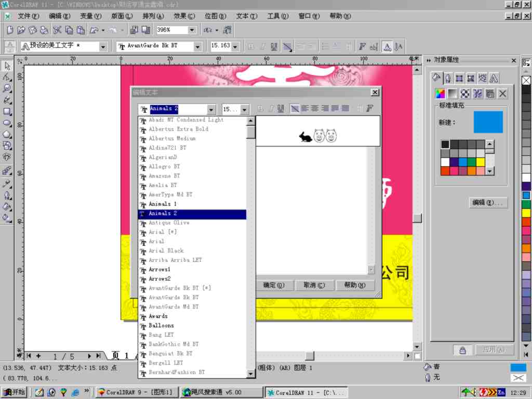This screenshot has height=399, width=532.
Task: Pick the yellow swatch in the docker color grid
Action: click(481, 162)
